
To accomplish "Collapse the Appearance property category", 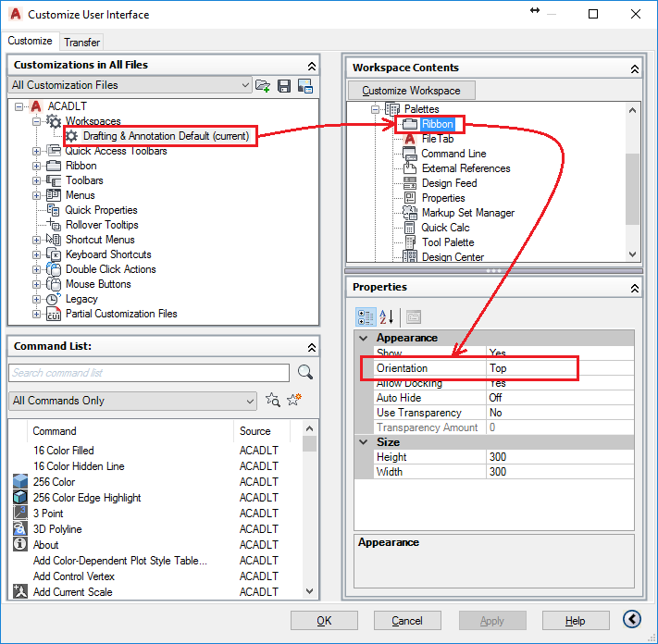I will click(364, 338).
